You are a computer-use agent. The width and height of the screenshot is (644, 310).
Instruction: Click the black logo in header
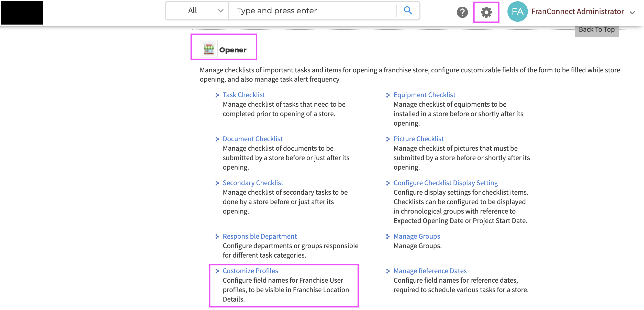22,13
